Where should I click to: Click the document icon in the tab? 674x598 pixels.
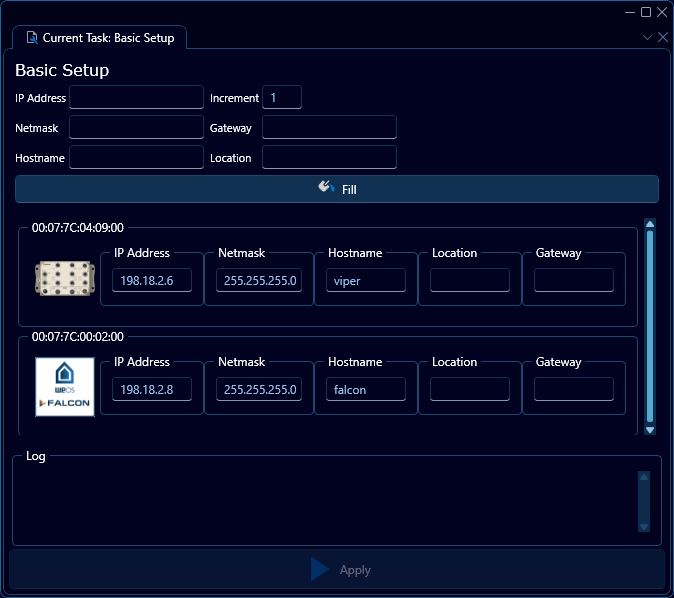(x=32, y=38)
